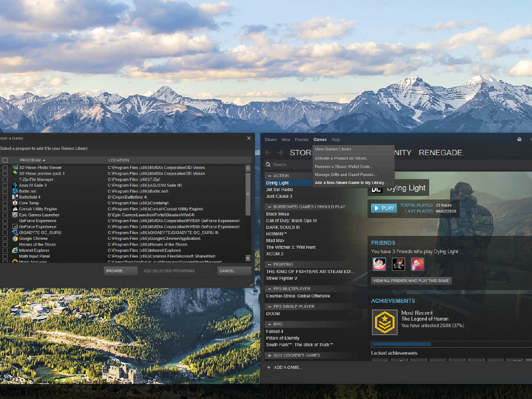
Task: Open the third friend avatar under Friends
Action: click(x=418, y=264)
